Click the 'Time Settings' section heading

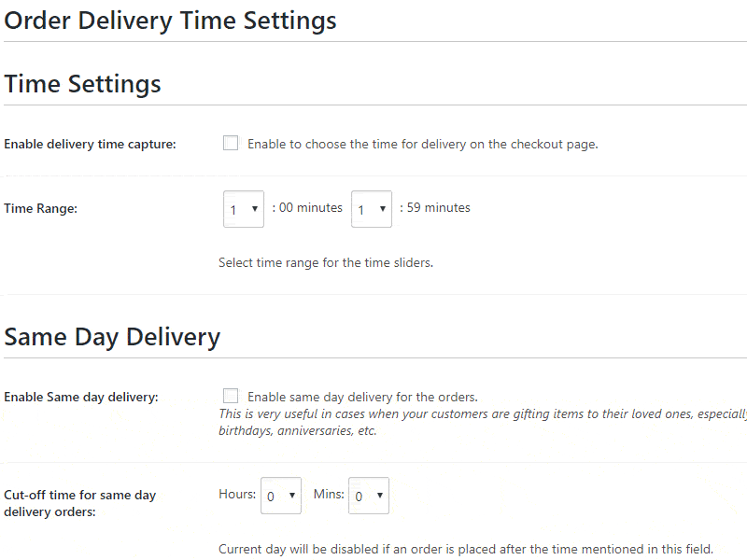point(83,84)
